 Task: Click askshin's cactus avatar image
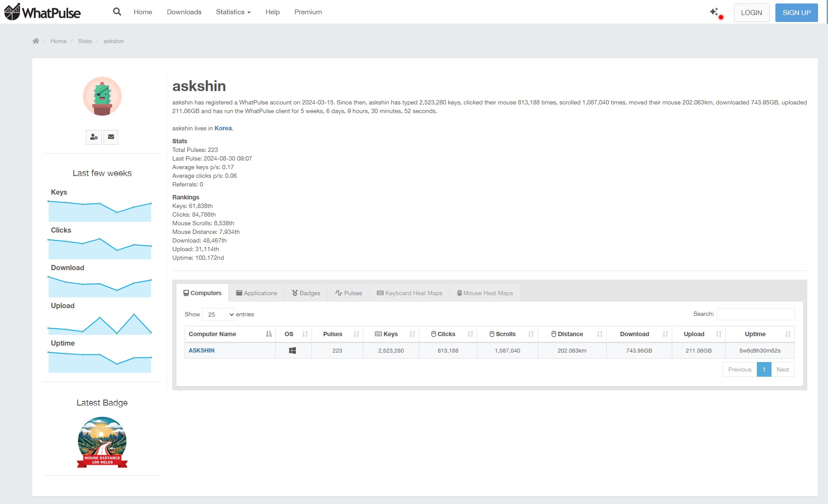[x=102, y=96]
